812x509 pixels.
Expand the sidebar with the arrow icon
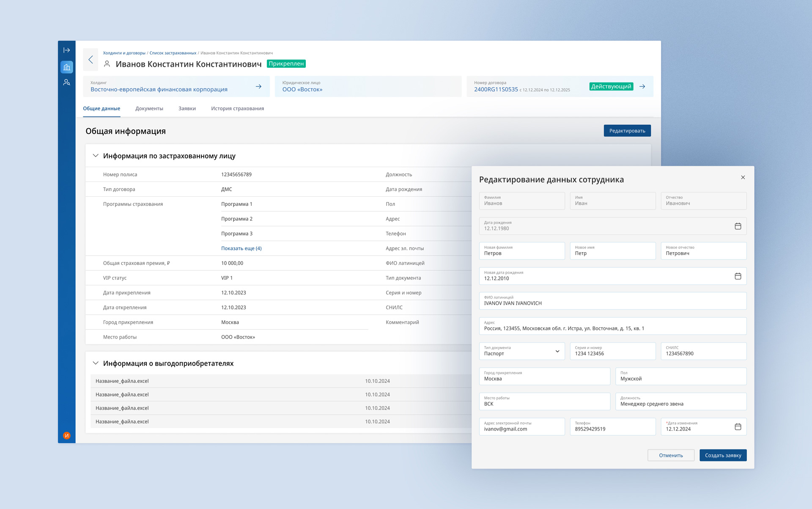67,50
